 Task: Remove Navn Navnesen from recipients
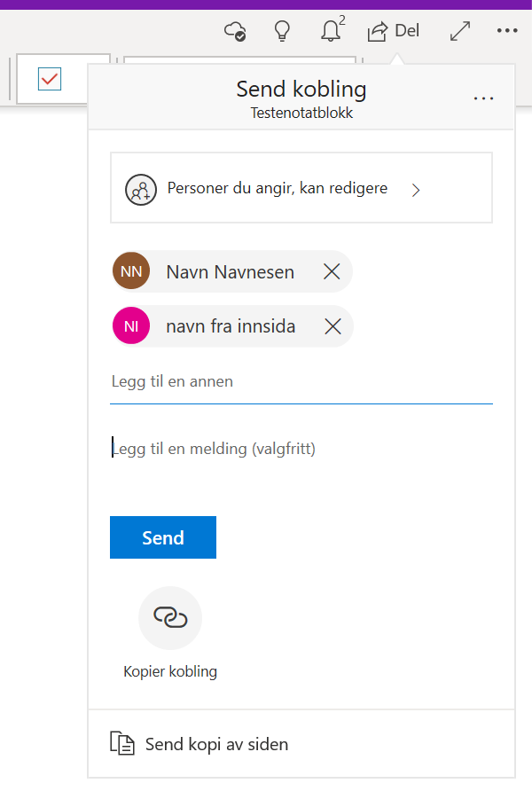coord(332,271)
